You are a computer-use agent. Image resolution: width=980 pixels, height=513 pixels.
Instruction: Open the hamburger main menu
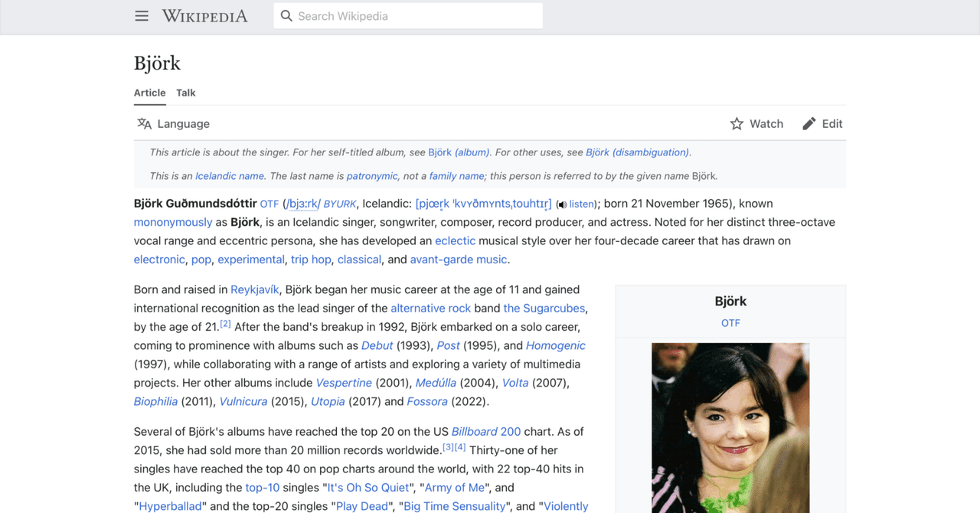click(142, 16)
